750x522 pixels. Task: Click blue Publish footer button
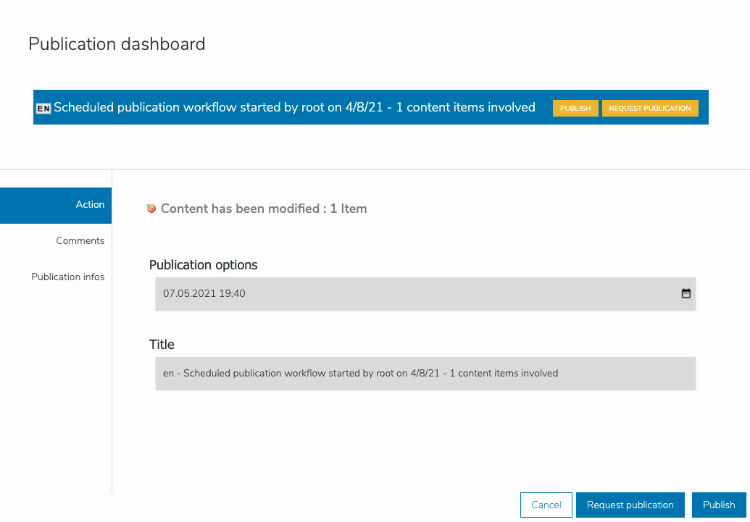(719, 505)
